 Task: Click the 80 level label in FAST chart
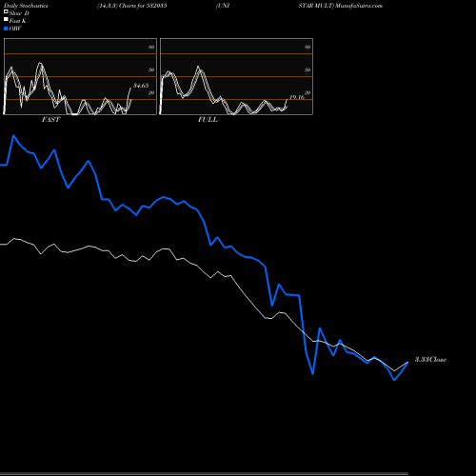151,47
